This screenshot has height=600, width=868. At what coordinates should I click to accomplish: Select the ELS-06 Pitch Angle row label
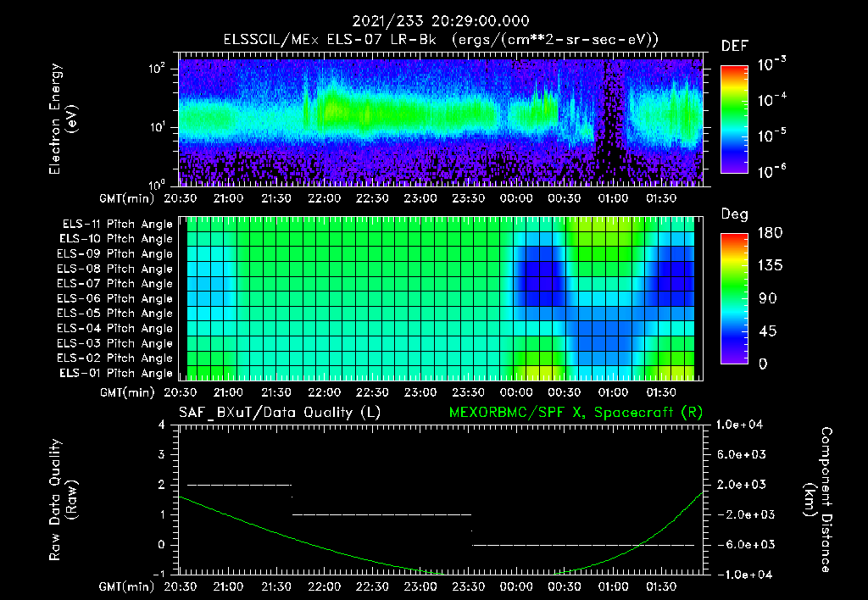click(115, 298)
